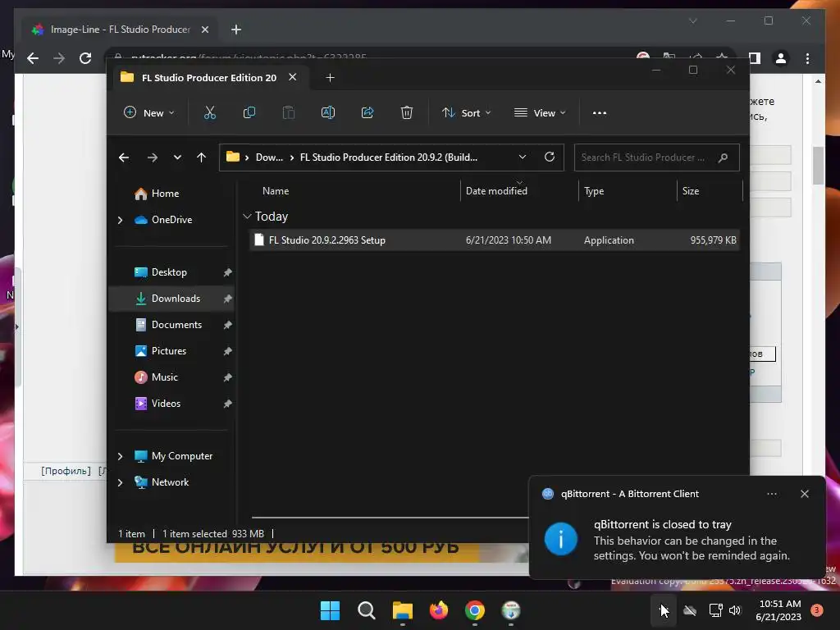Viewport: 840px width, 630px height.
Task: Reload the Chrome page
Action: point(85,58)
